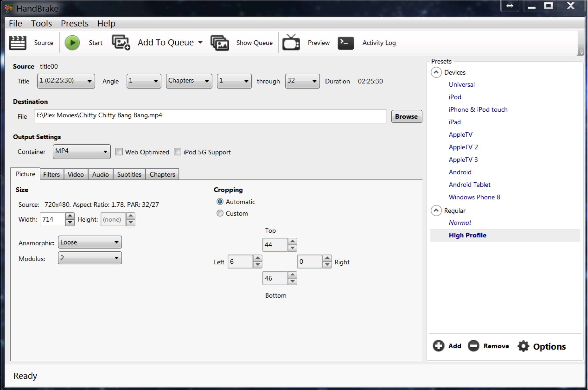
Task: Switch to the Subtitles tab
Action: click(x=129, y=174)
